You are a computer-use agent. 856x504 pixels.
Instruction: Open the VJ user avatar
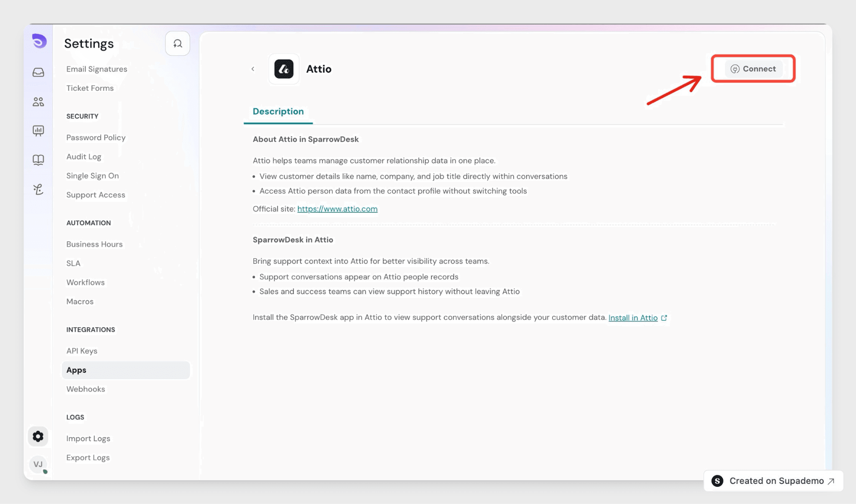[38, 464]
